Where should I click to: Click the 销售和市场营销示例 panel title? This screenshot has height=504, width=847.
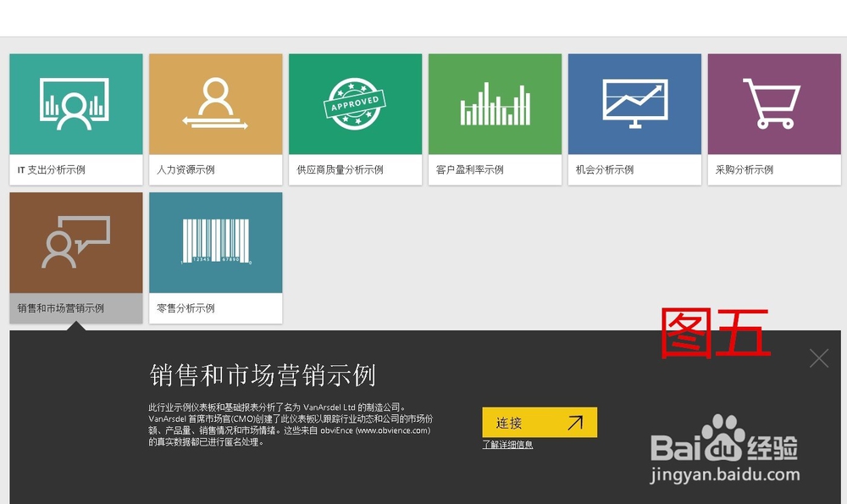(264, 374)
